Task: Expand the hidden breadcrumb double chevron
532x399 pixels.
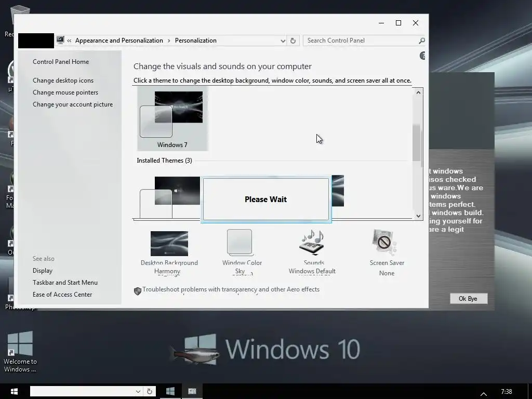Action: click(x=69, y=41)
